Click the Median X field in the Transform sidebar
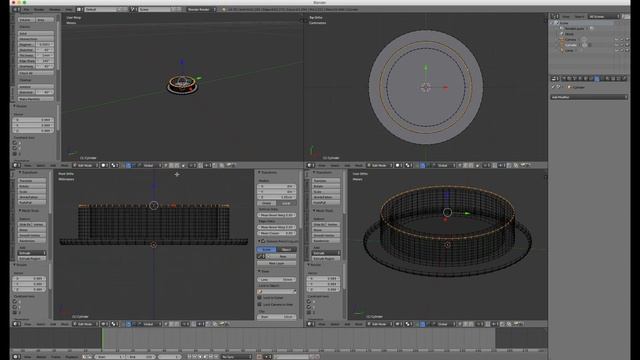Image resolution: width=640 pixels, height=360 pixels. [276, 186]
